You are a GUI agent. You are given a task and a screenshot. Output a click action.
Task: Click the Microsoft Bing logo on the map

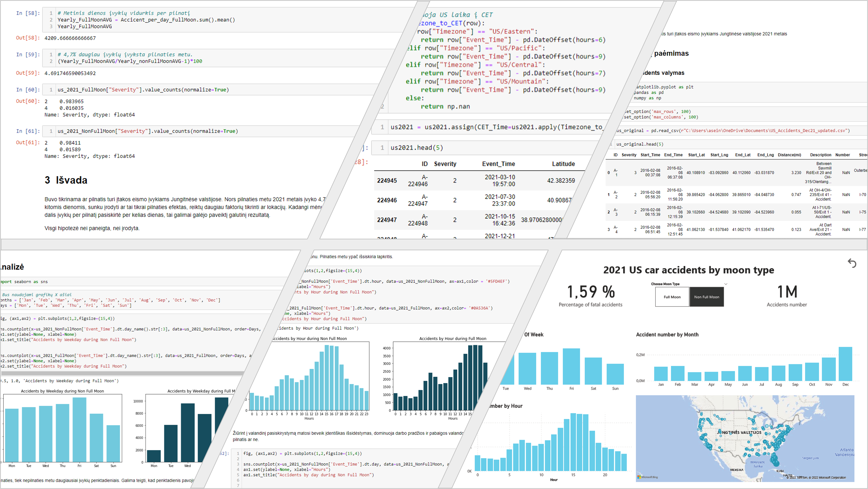647,477
